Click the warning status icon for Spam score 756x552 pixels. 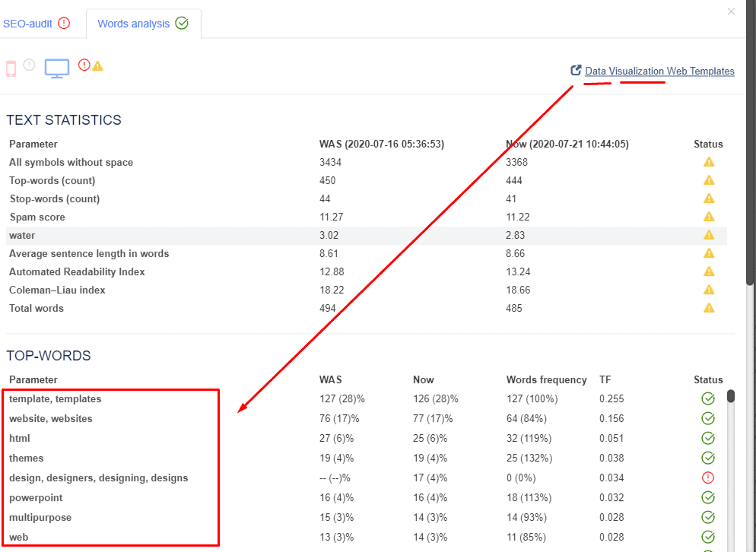709,216
